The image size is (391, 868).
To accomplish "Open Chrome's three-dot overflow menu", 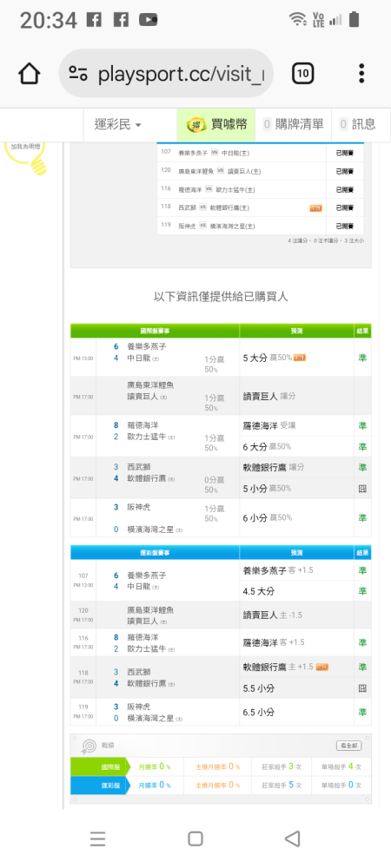I will (x=361, y=73).
